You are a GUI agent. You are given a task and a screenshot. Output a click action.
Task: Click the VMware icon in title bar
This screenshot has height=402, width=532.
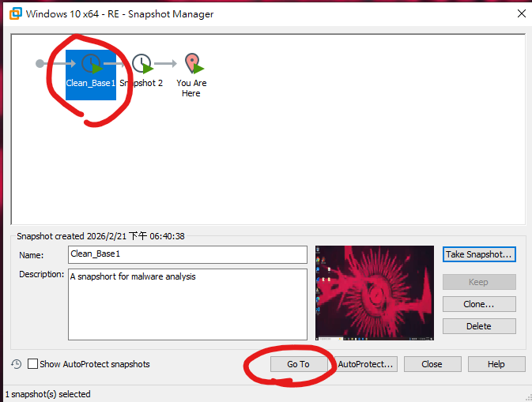pos(13,13)
